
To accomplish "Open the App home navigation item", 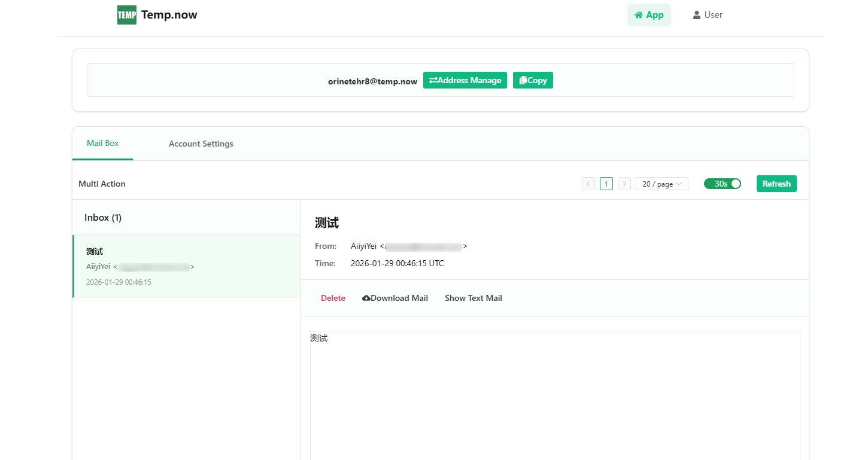I will [x=649, y=15].
